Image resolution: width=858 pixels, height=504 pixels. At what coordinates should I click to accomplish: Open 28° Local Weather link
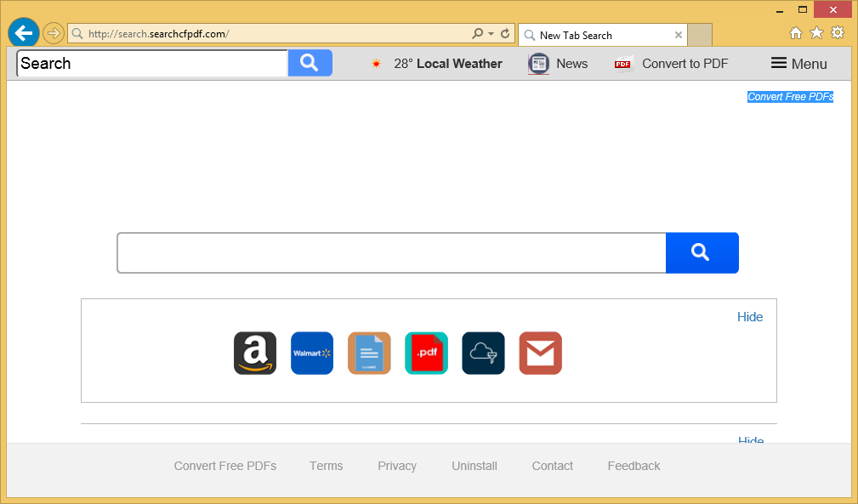(x=447, y=64)
